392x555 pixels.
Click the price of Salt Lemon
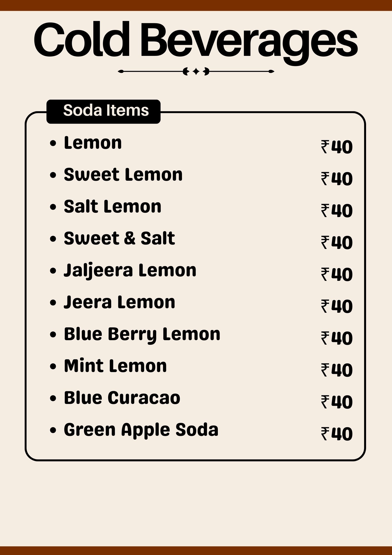point(337,211)
